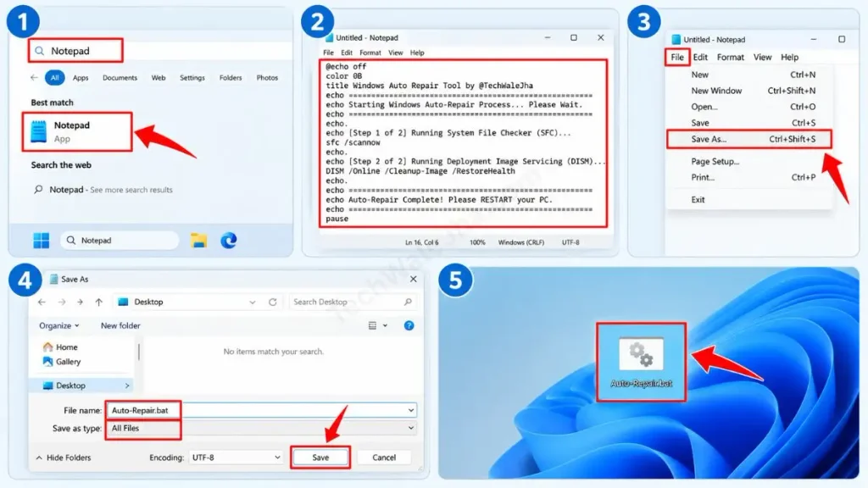Screen dimensions: 868x488
Task: Open Help menu in the step 2 Notepad window
Action: [x=417, y=53]
